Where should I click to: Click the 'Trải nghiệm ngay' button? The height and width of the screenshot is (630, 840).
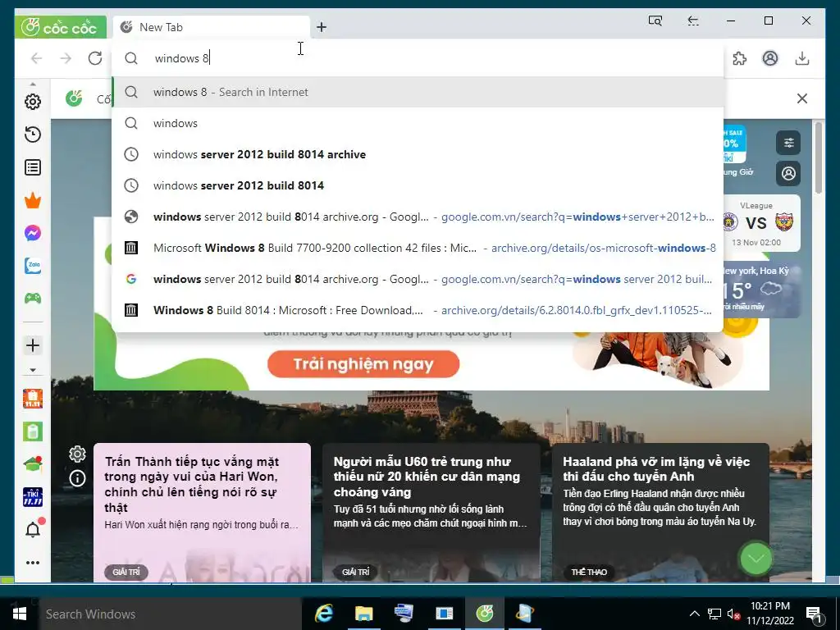point(363,364)
